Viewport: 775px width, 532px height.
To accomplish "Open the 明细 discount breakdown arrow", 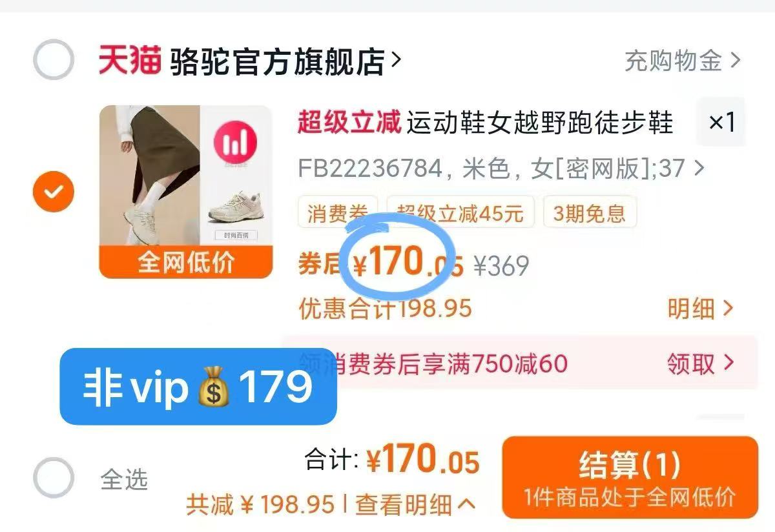I will coord(701,309).
